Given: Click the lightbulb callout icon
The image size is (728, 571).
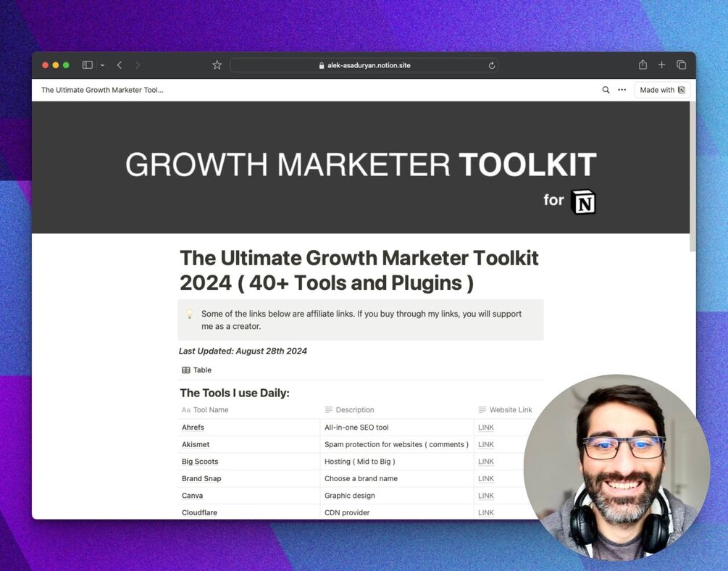Looking at the screenshot, I should coord(190,314).
